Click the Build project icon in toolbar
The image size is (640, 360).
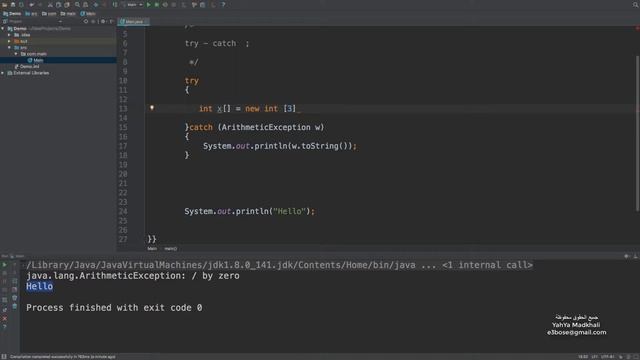[x=115, y=4]
